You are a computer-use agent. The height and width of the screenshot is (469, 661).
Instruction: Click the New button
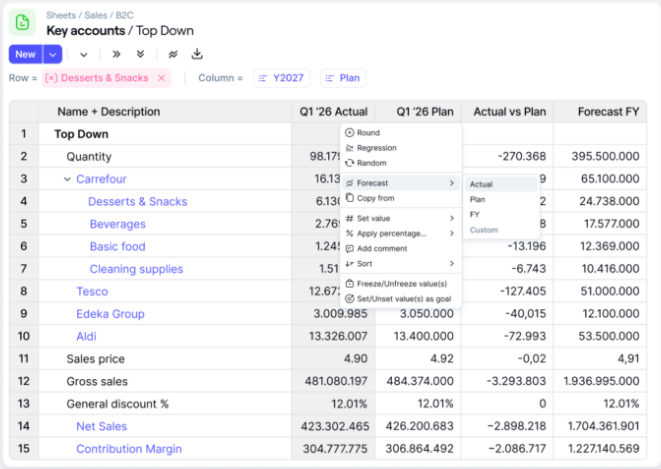point(25,54)
